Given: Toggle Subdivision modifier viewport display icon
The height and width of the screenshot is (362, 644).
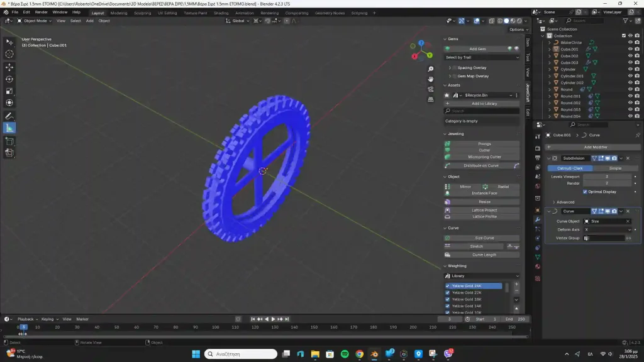Looking at the screenshot, I should point(608,158).
